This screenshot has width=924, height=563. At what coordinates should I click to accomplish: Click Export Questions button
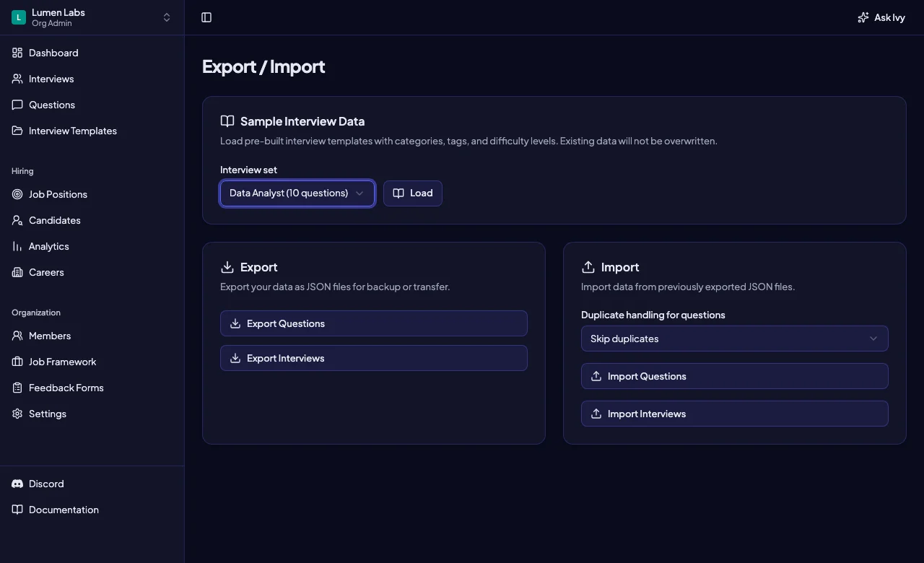(374, 323)
